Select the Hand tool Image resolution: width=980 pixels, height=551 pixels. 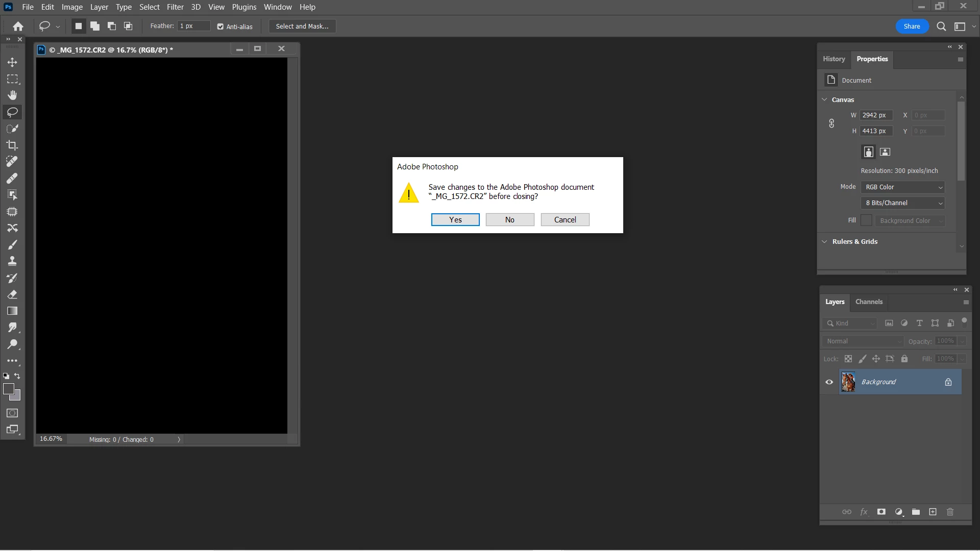[x=12, y=95]
